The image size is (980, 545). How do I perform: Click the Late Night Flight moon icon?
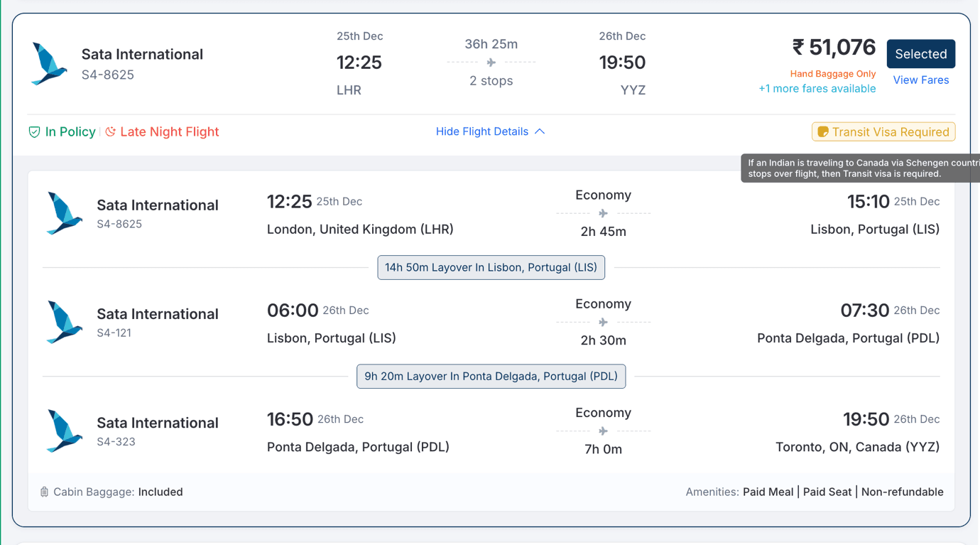(x=111, y=132)
